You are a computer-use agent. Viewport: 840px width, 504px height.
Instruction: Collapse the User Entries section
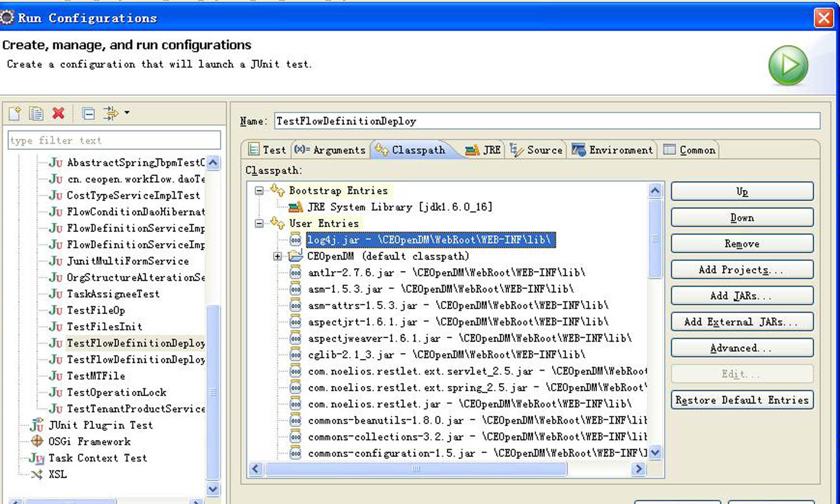(x=258, y=223)
